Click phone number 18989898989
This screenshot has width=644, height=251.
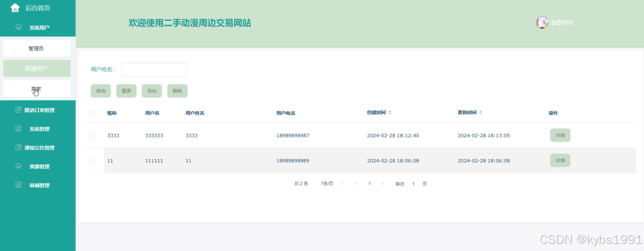click(293, 161)
